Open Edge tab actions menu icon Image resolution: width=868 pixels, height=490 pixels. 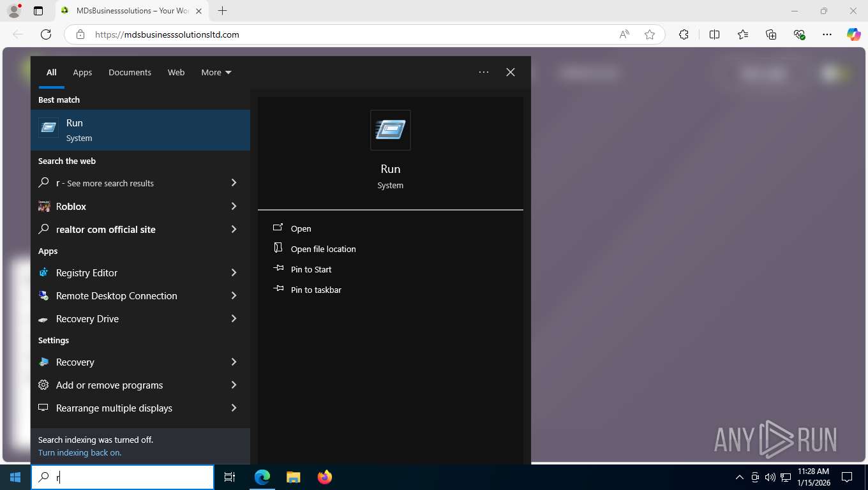click(38, 11)
